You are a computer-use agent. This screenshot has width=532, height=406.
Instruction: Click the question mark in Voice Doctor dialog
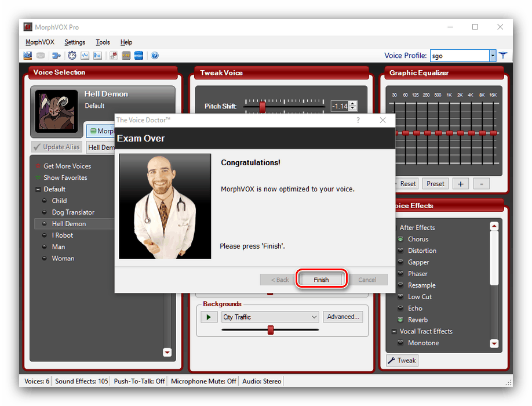coord(358,120)
